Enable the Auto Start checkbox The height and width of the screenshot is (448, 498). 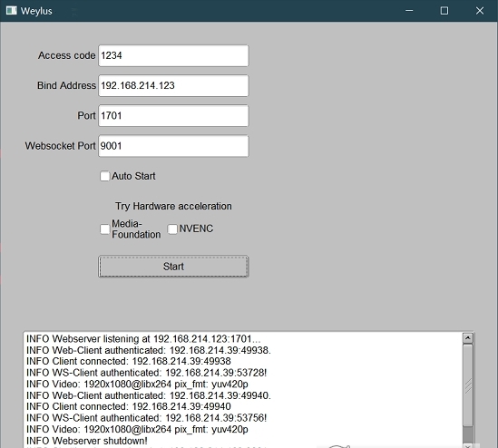coord(105,176)
